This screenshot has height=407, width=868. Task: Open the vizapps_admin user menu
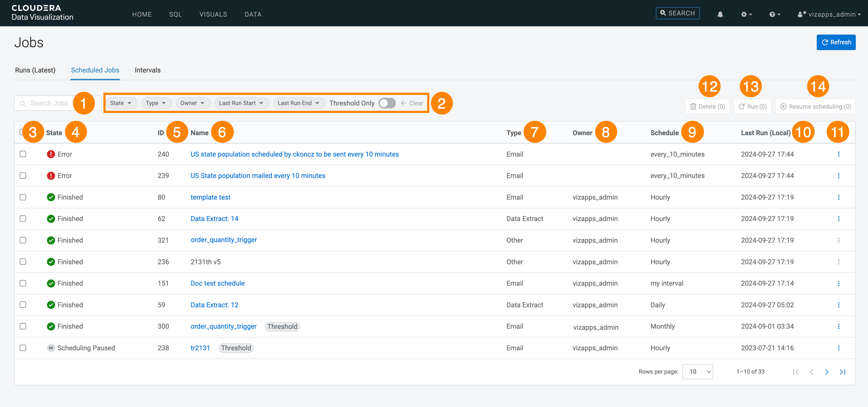point(829,14)
